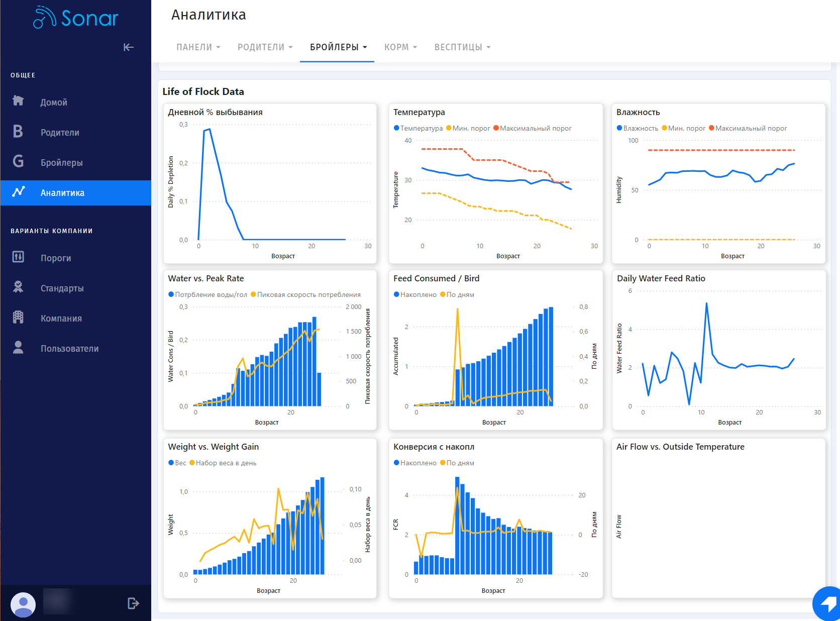This screenshot has height=621, width=840.
Task: Open the chat bubble widget
Action: coord(827,603)
